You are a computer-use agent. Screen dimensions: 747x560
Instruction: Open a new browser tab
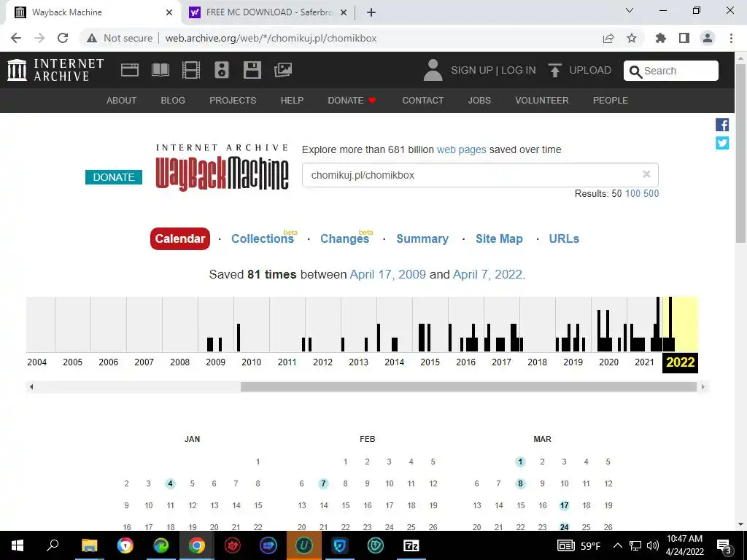(x=371, y=12)
